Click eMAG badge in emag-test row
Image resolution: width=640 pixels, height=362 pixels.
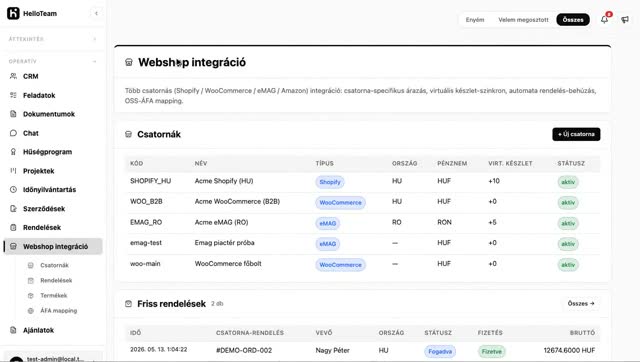[328, 244]
